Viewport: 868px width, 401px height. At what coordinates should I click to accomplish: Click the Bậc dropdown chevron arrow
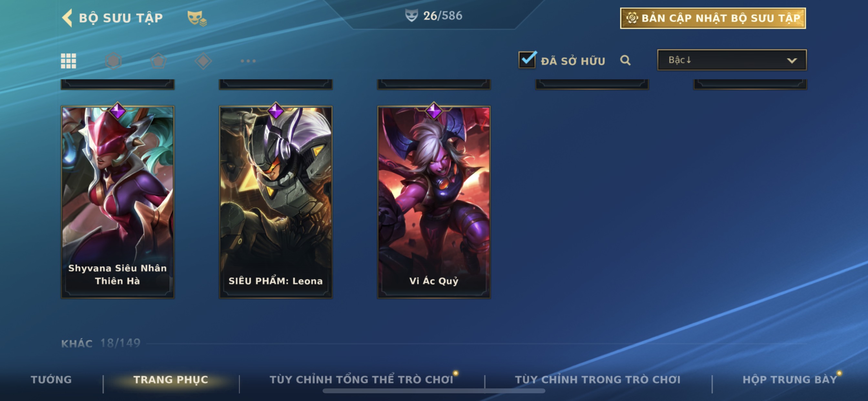(792, 61)
